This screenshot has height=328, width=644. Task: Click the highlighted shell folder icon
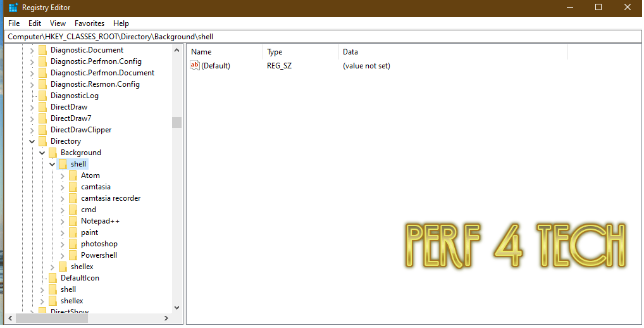point(63,164)
